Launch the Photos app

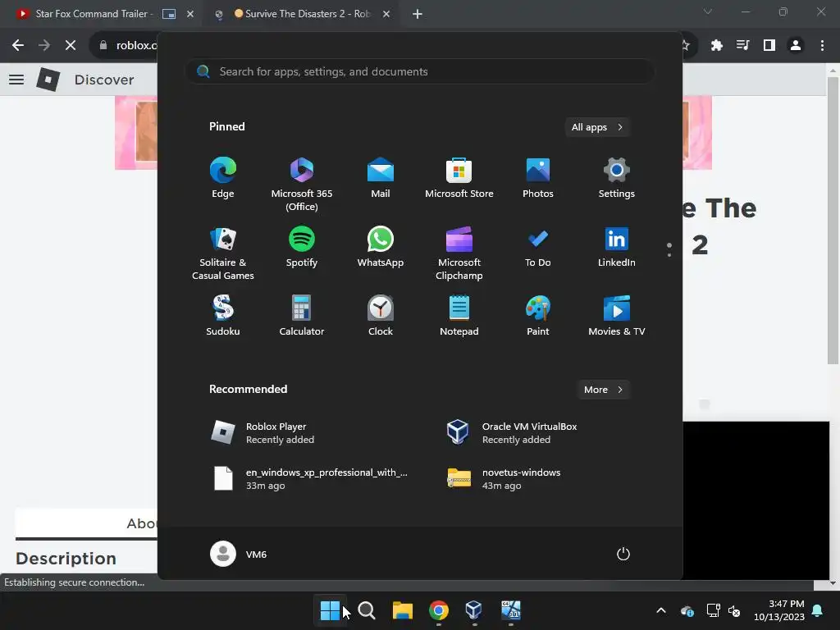(538, 178)
